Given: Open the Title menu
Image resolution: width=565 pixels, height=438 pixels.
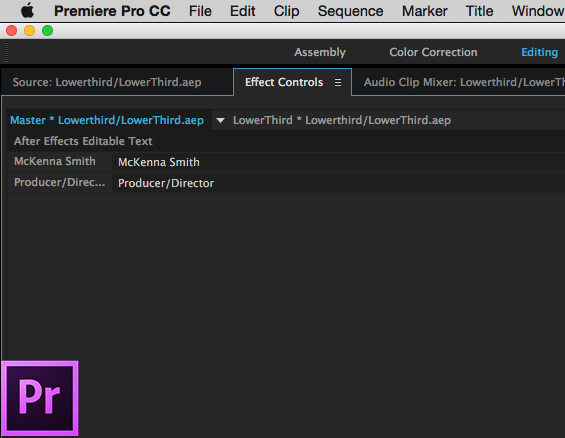Looking at the screenshot, I should (479, 11).
